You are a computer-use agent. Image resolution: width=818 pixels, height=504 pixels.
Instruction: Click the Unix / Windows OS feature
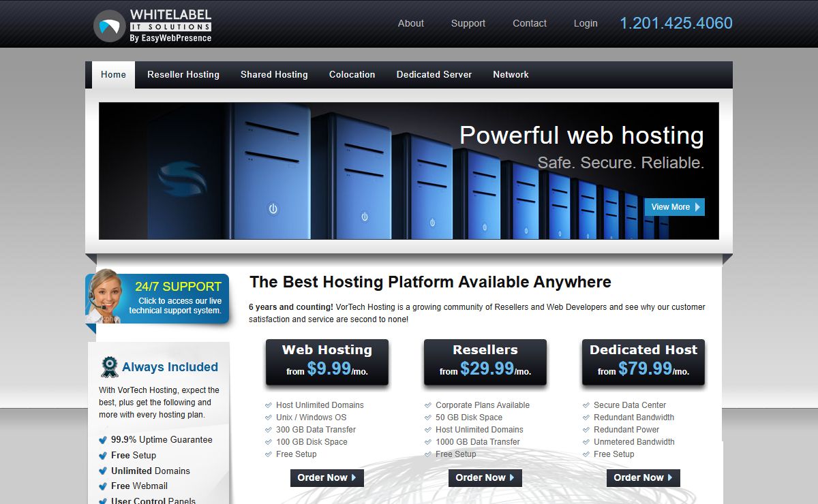311,418
